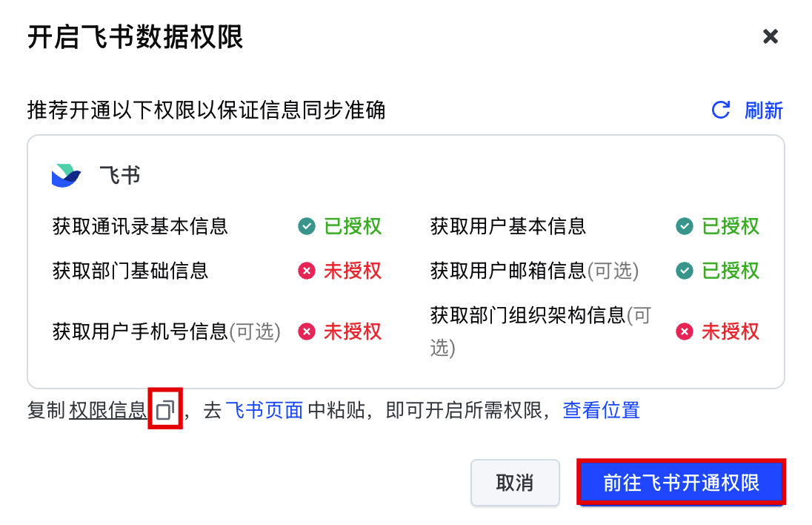Image resolution: width=812 pixels, height=525 pixels.
Task: Click the refresh circular arrow icon
Action: [721, 110]
